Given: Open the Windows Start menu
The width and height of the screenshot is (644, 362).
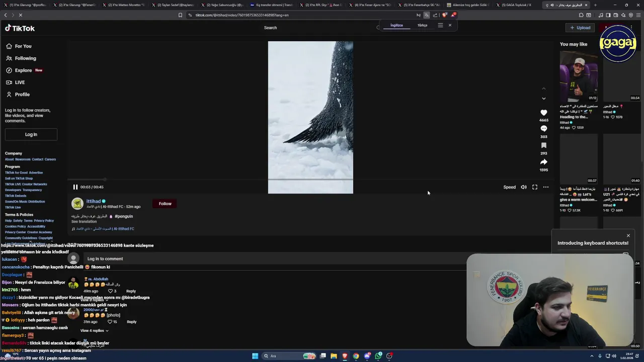Looking at the screenshot, I should (x=255, y=356).
